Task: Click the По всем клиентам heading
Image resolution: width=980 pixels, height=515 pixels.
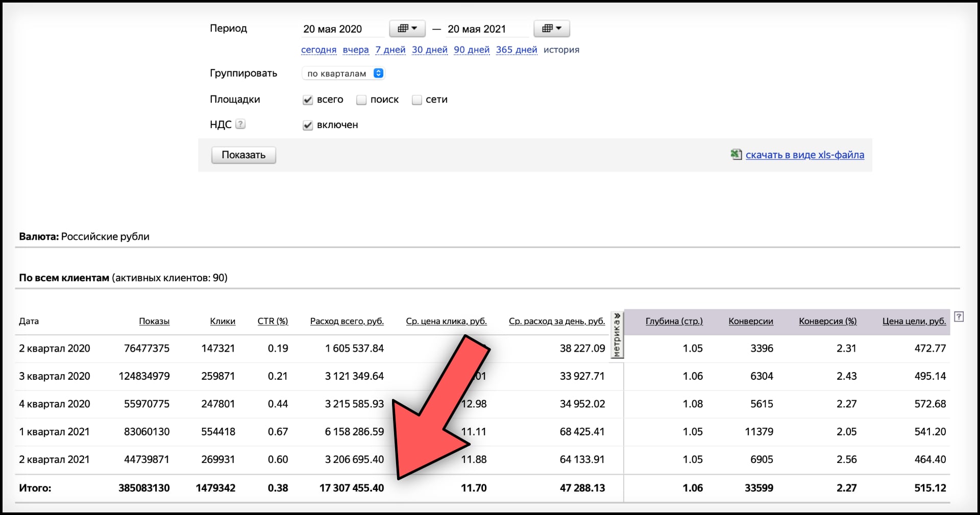Action: [64, 278]
